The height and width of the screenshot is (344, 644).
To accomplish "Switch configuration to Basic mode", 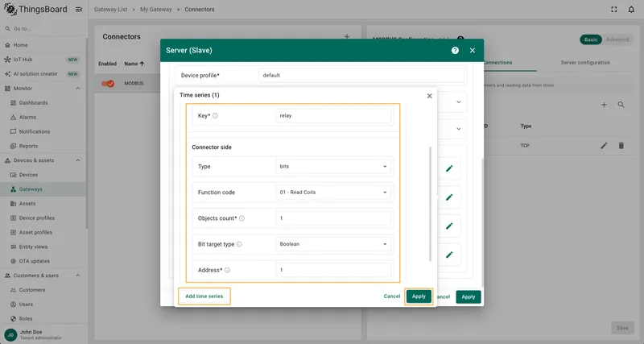I will (591, 39).
